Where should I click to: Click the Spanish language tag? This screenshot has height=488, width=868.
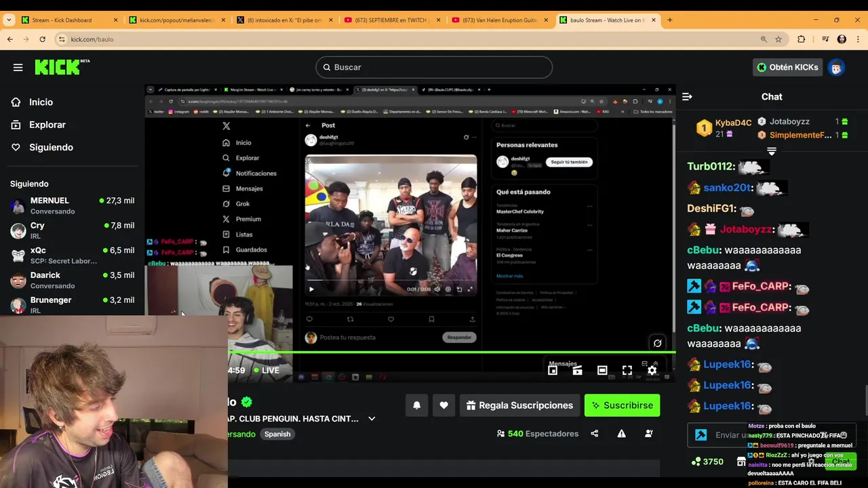pos(277,434)
